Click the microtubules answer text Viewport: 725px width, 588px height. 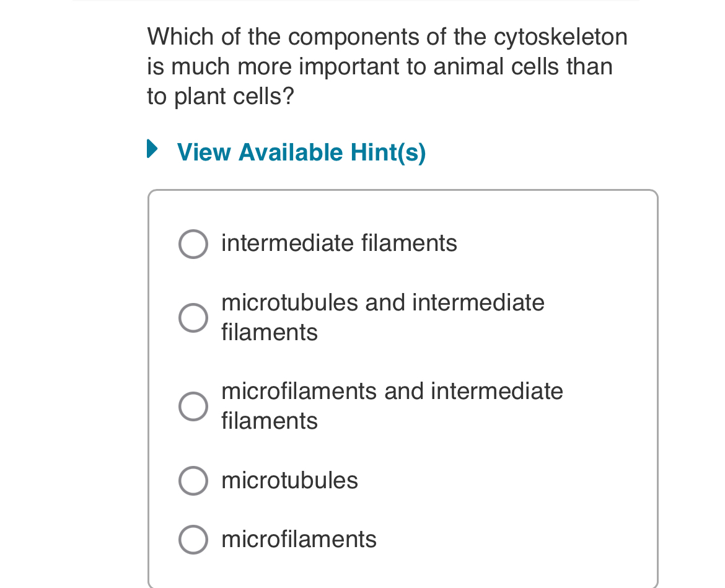tap(289, 480)
